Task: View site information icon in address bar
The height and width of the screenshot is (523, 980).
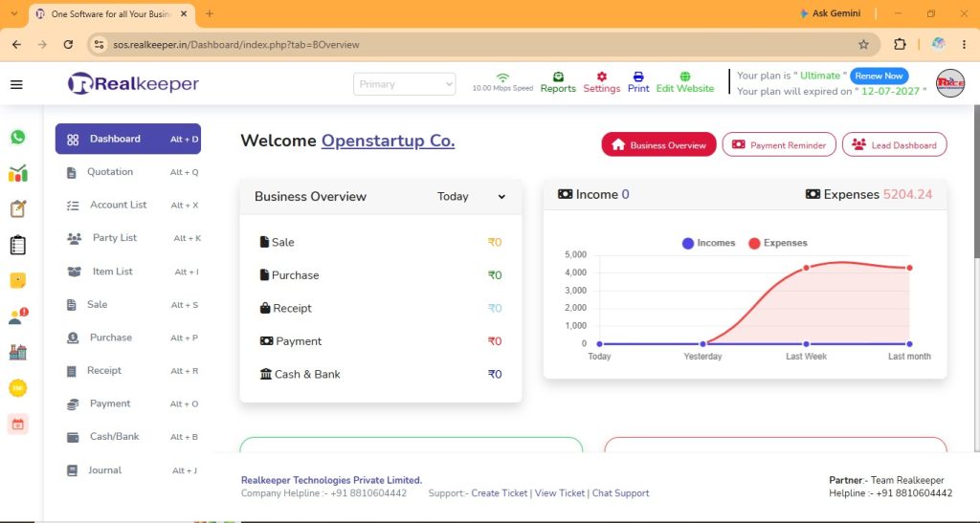Action: (99, 44)
